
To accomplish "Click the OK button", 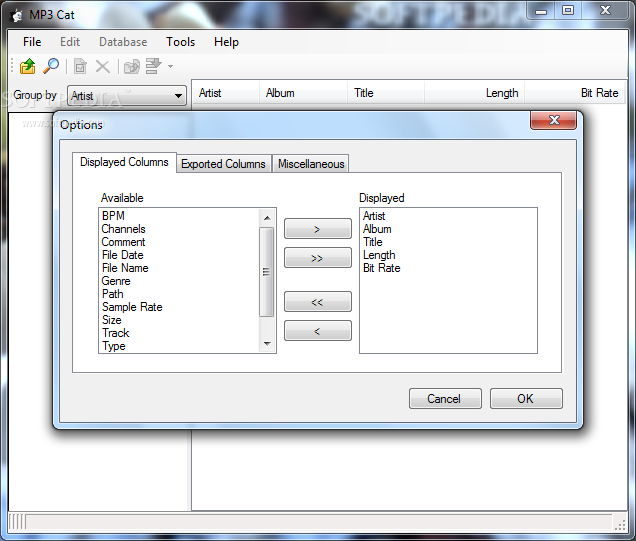I will coord(526,399).
